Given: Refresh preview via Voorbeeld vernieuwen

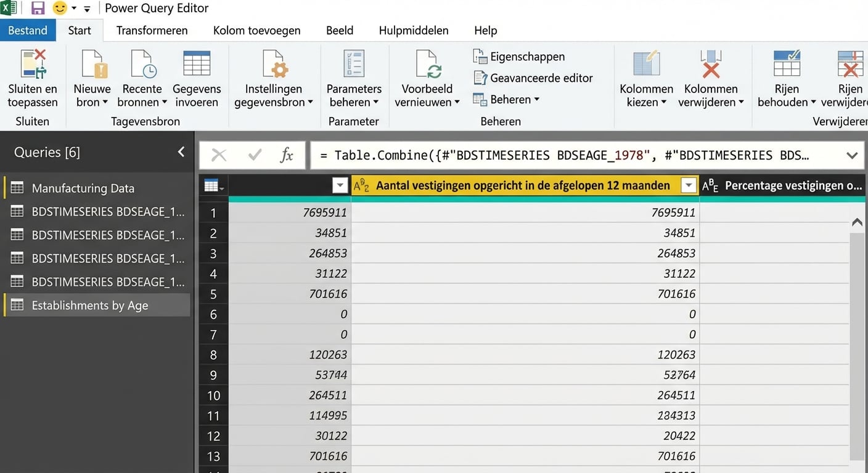Looking at the screenshot, I should pos(427,80).
